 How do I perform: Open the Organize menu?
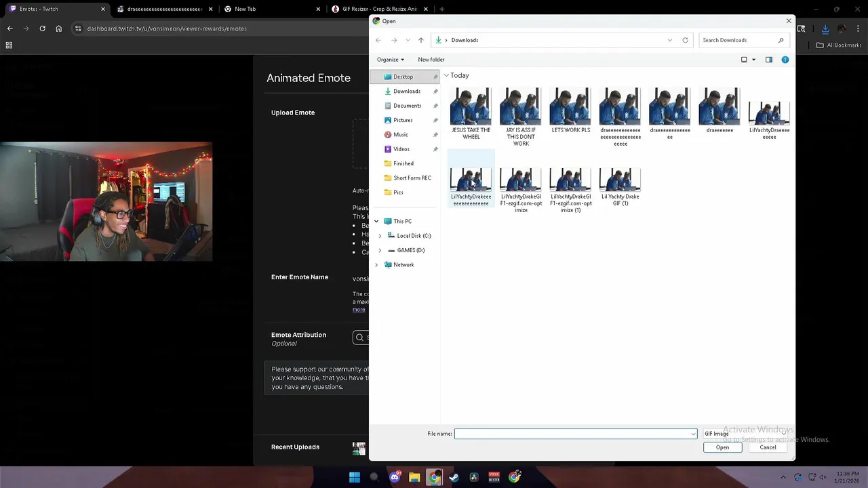pos(391,60)
